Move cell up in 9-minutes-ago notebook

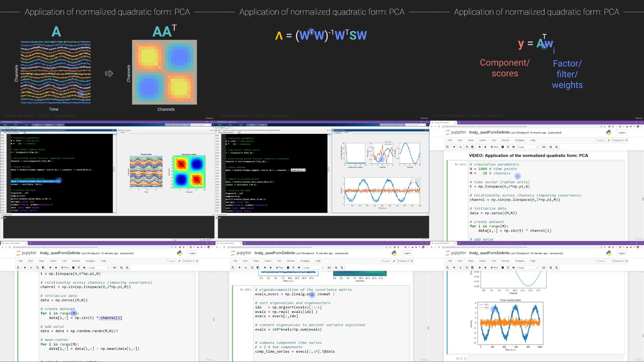tap(479, 147)
